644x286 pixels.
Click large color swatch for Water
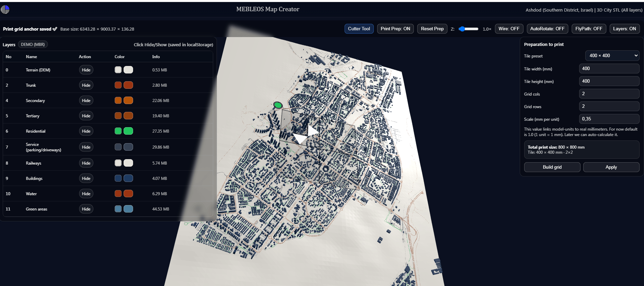[x=128, y=194]
